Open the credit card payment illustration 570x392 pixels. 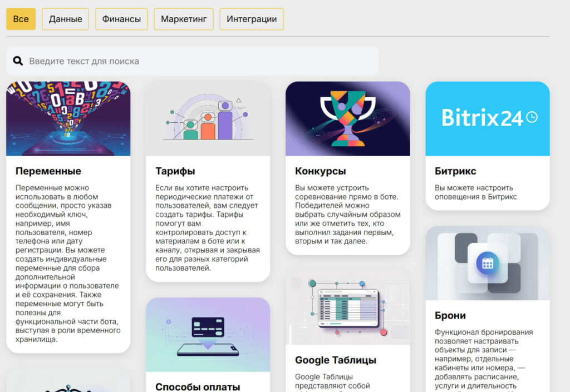pyautogui.click(x=208, y=335)
